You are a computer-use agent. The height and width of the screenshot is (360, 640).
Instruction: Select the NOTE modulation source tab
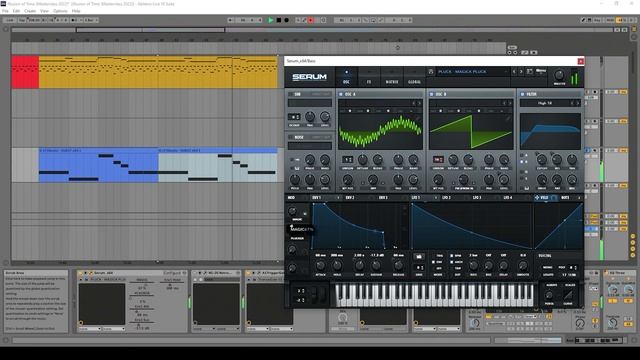click(565, 198)
